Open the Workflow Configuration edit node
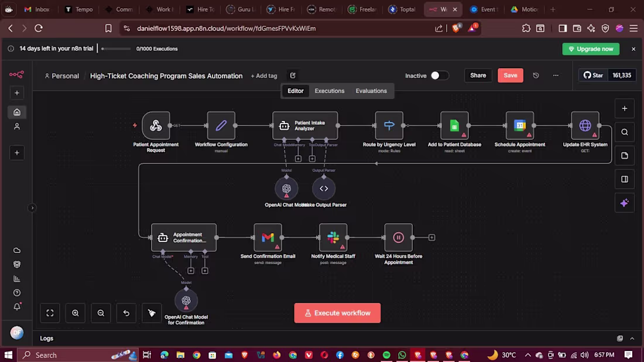This screenshot has width=644, height=362. tap(221, 125)
